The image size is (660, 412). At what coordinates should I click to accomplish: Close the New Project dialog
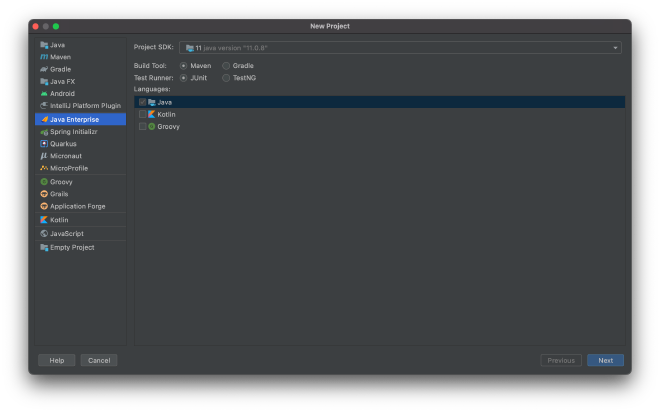pyautogui.click(x=35, y=26)
